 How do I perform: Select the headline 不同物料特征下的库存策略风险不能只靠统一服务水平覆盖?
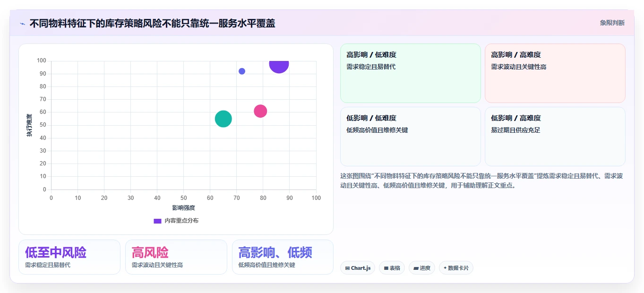click(x=152, y=23)
